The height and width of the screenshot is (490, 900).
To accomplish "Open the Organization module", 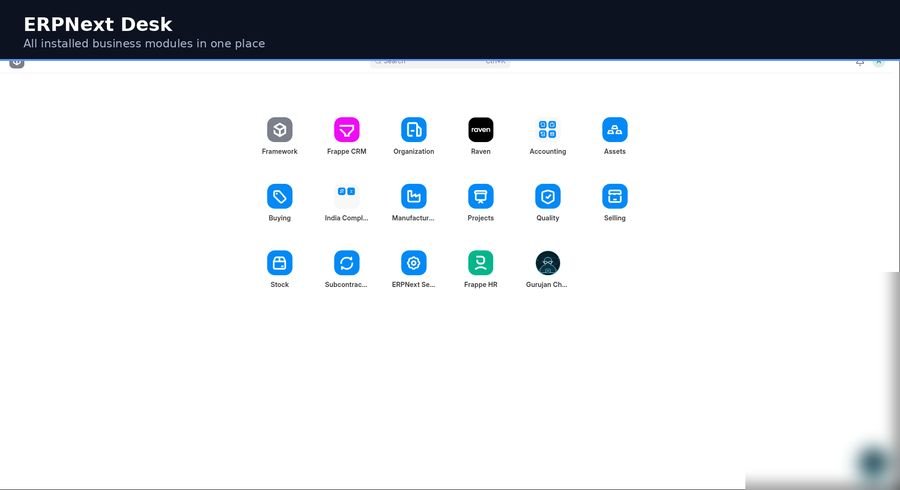I will click(x=414, y=130).
